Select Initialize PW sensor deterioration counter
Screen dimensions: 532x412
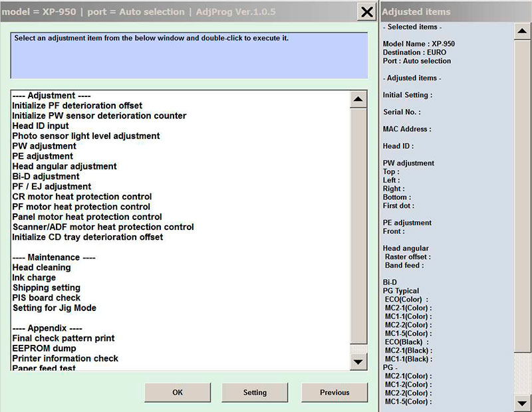(99, 116)
